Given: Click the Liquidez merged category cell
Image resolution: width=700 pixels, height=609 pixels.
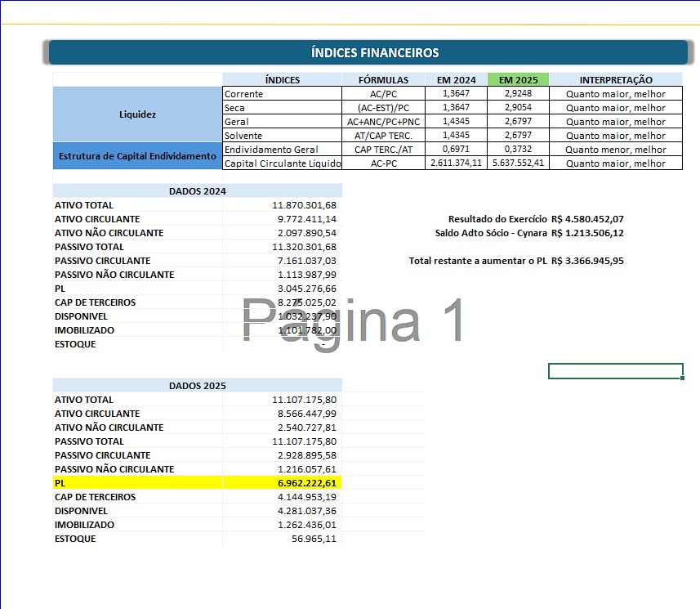Looking at the screenshot, I should pyautogui.click(x=137, y=114).
